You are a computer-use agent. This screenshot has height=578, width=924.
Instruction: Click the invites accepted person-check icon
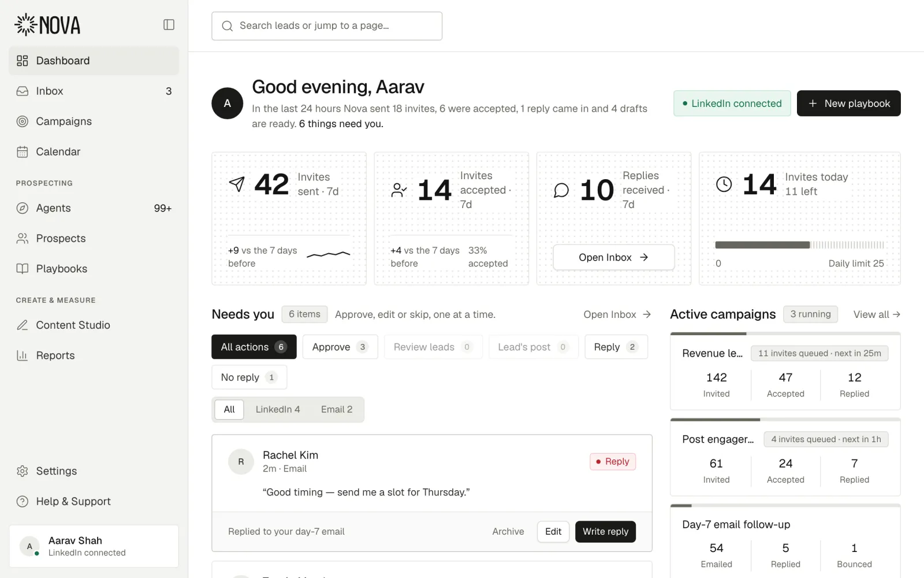click(x=399, y=190)
